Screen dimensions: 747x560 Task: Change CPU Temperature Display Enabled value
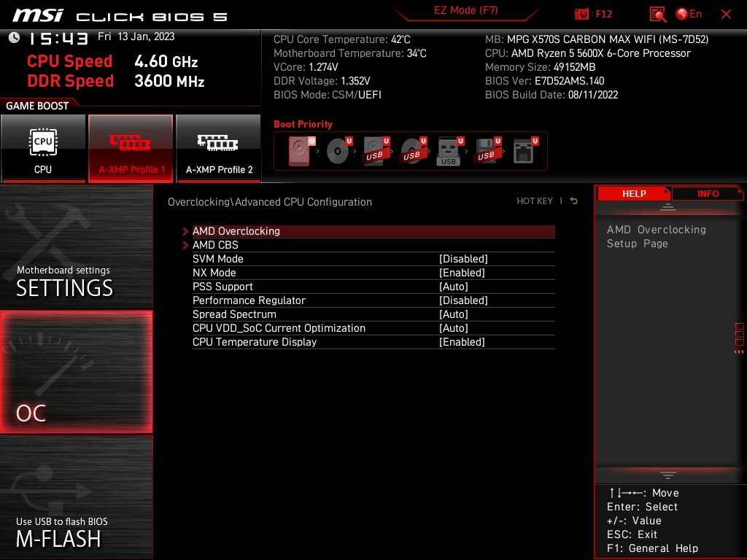click(462, 341)
